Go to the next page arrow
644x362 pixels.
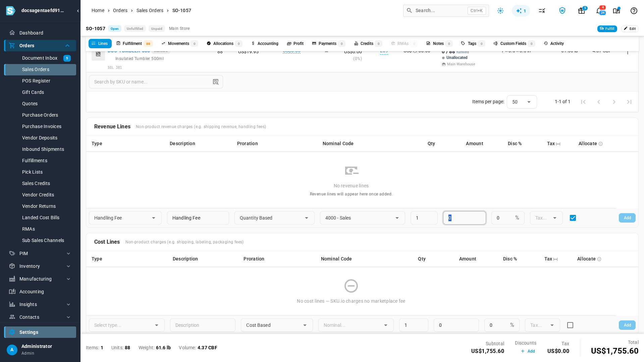point(614,102)
